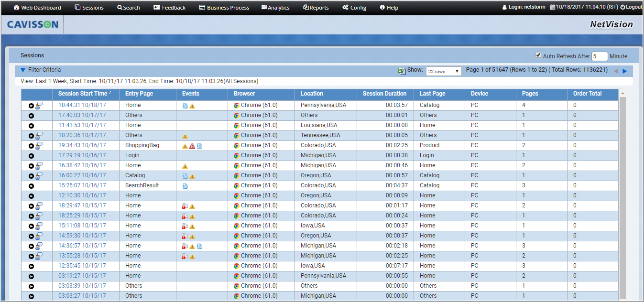Click the Cavisson logo
644x302 pixels.
point(33,24)
